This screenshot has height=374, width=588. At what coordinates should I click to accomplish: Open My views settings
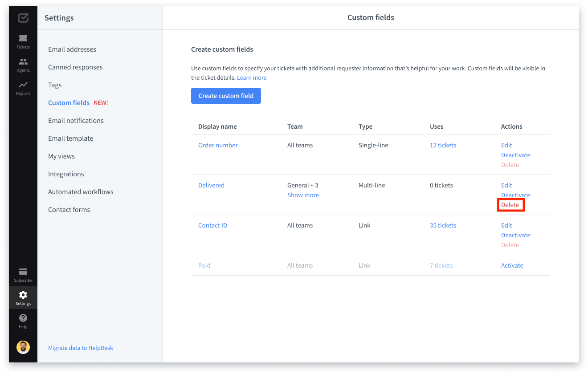coord(61,156)
